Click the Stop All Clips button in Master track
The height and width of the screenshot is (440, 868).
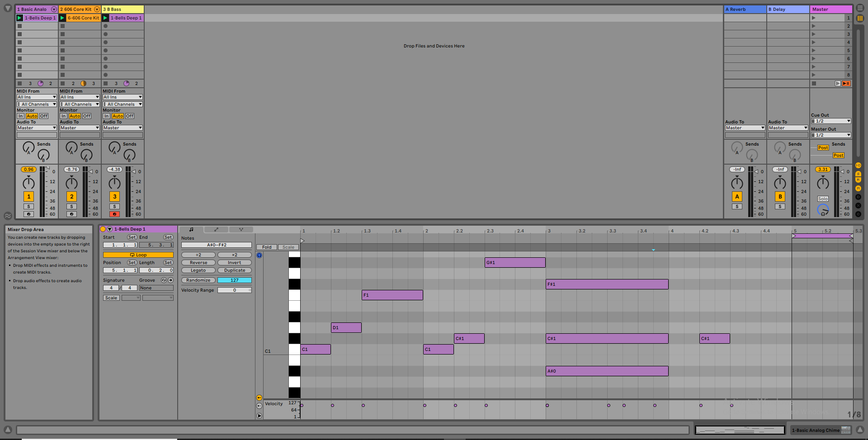pos(814,84)
